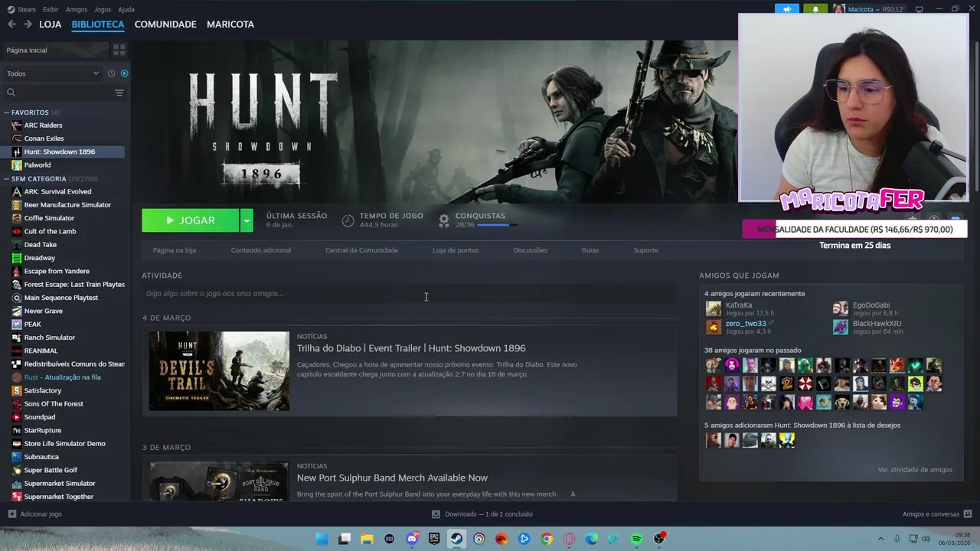Open Spotify from the taskbar
The width and height of the screenshot is (980, 551).
[636, 539]
